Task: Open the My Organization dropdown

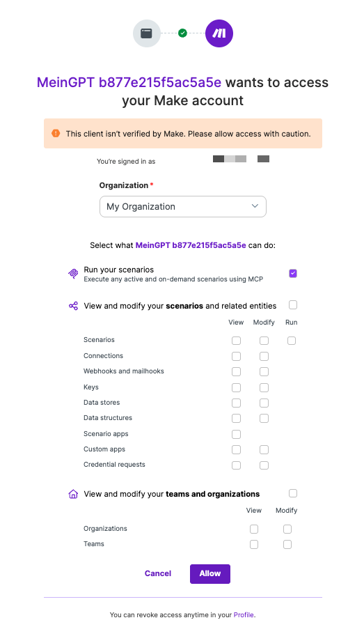Action: (182, 206)
